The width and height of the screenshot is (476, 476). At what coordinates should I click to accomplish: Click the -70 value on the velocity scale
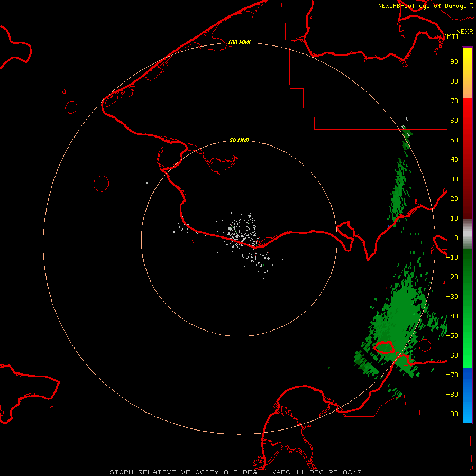pos(452,375)
